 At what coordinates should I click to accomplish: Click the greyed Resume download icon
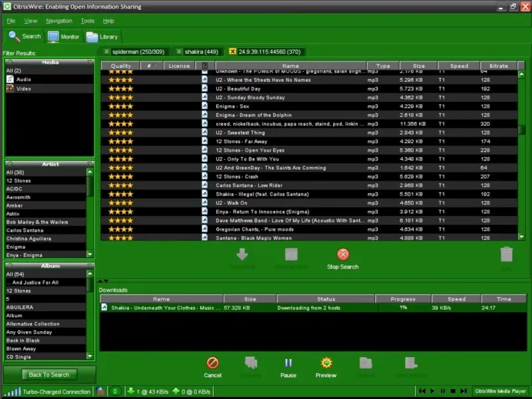click(251, 362)
